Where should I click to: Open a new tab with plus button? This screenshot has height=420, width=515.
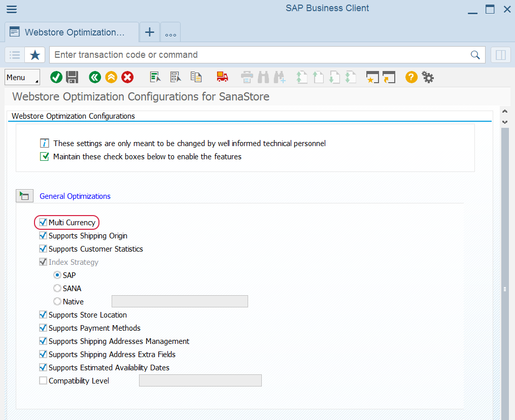pos(150,32)
